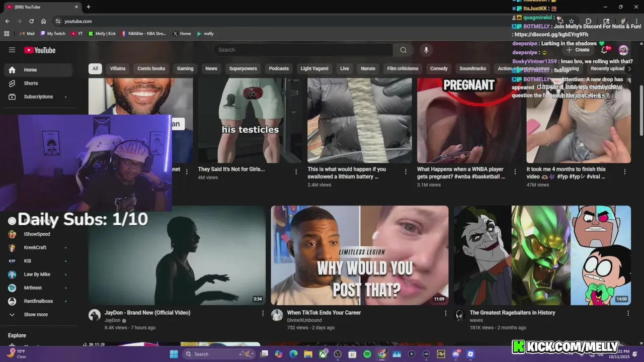Open options for lithium battery short
Screen dimensions: 644x362
tap(406, 172)
